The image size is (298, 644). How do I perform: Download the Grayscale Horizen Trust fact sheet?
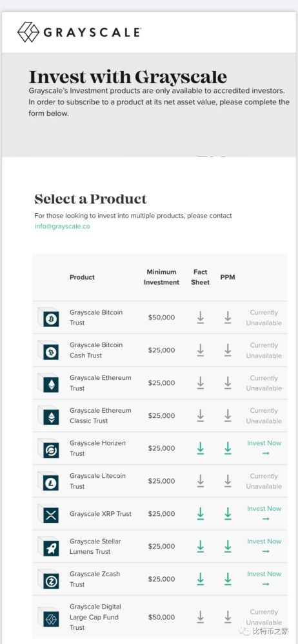201,448
